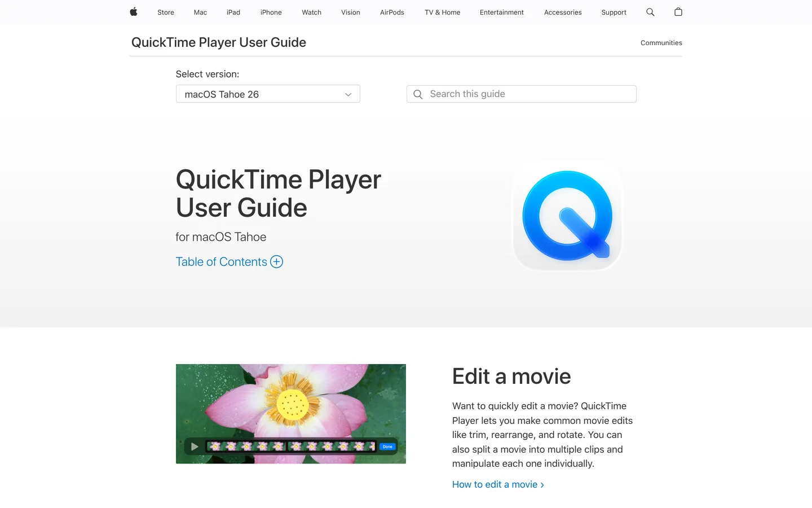Open the Communities link
Viewport: 812px width, 508px height.
[x=661, y=43]
